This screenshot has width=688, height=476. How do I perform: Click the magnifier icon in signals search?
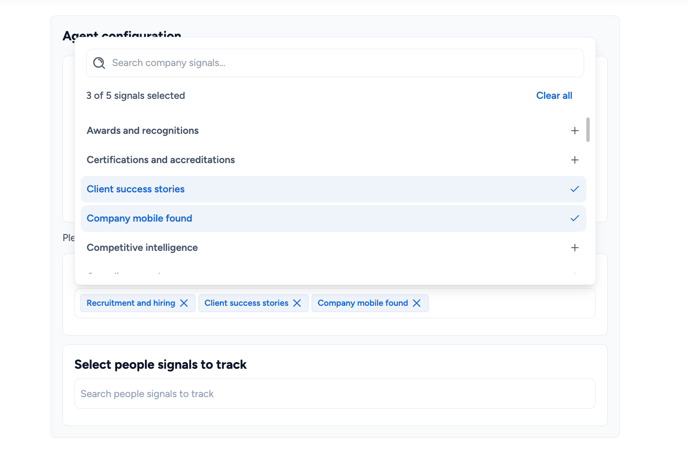99,63
